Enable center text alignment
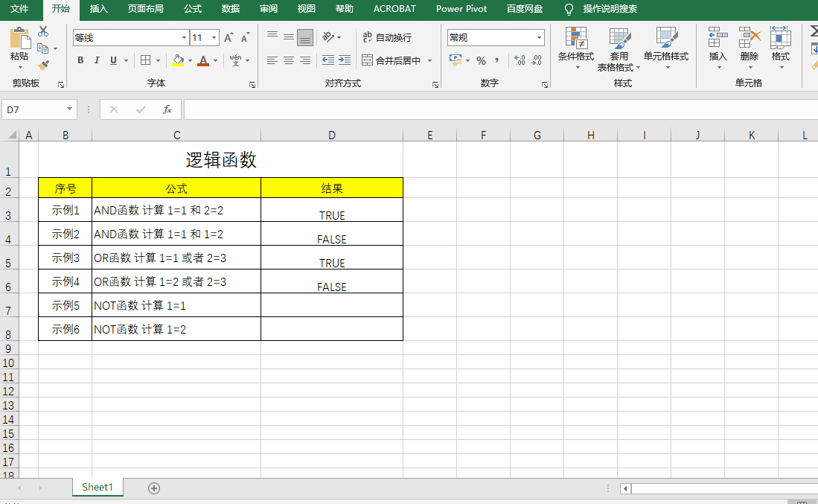The height and width of the screenshot is (504, 818). [x=288, y=60]
